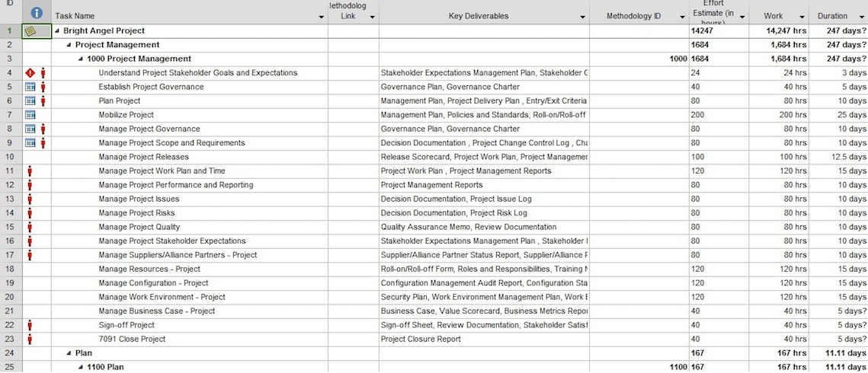Click the calendar constraint icon in row 7

tap(30, 115)
